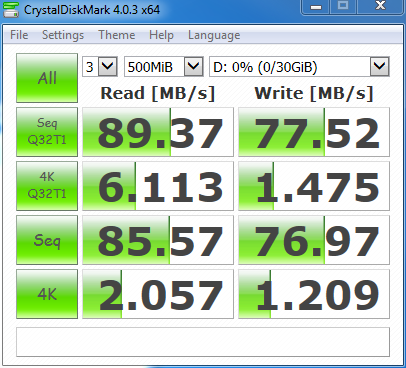The image size is (406, 368).
Task: Click the CrystalDiskMark title bar icon
Action: click(x=10, y=9)
